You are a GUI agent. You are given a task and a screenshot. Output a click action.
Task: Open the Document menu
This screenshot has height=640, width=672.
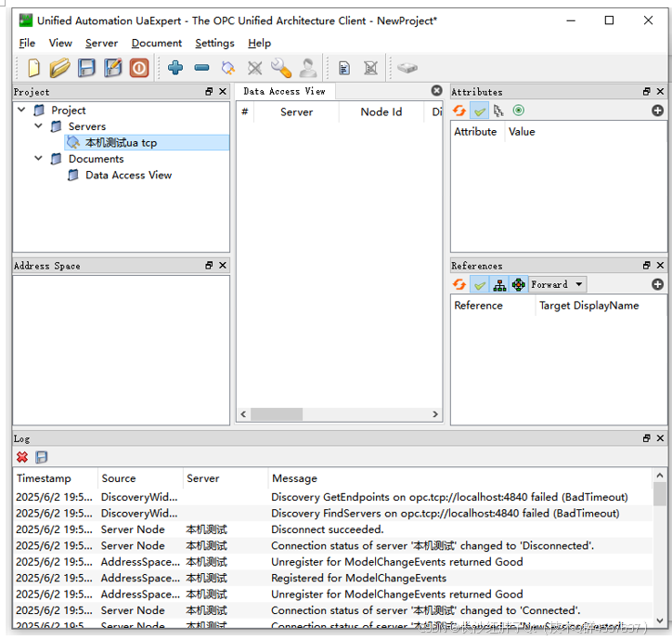(x=157, y=44)
